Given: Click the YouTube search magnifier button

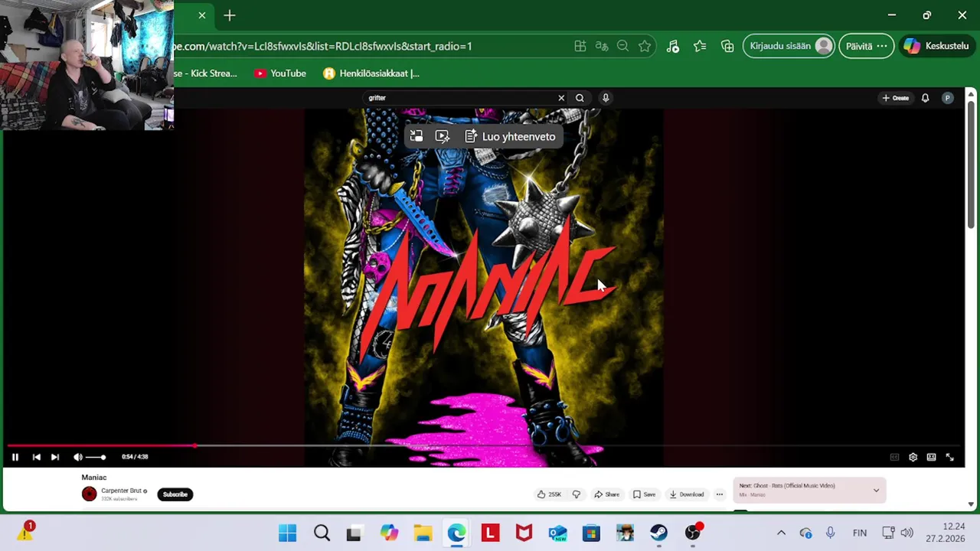Looking at the screenshot, I should pos(580,98).
